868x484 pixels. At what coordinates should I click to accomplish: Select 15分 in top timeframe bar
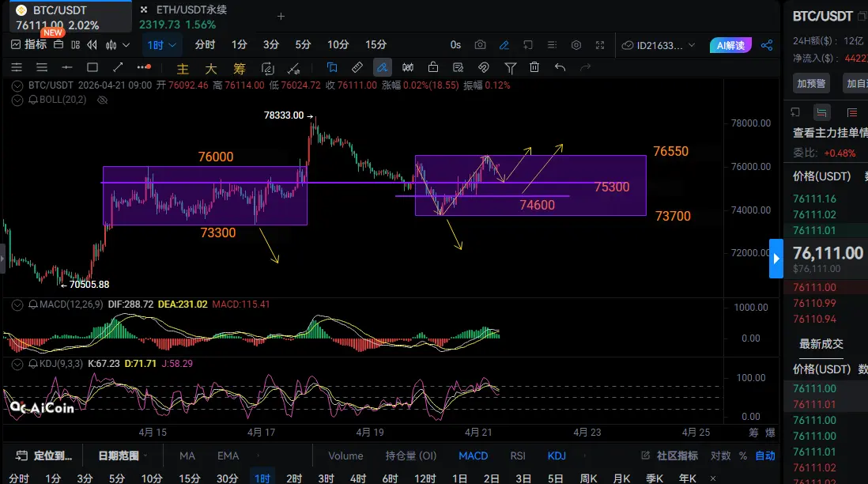tap(376, 45)
